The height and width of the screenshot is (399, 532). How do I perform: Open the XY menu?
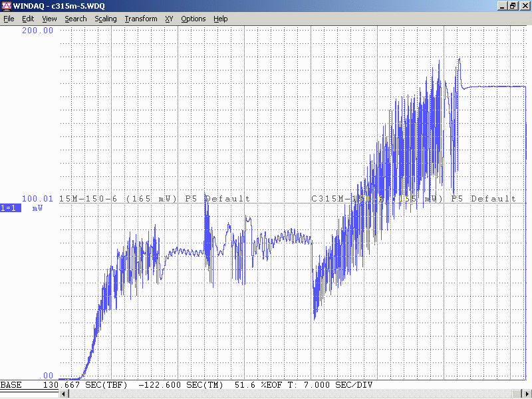[x=169, y=19]
